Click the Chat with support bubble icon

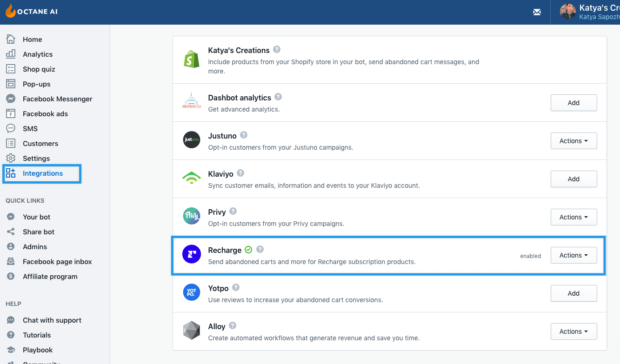11,320
